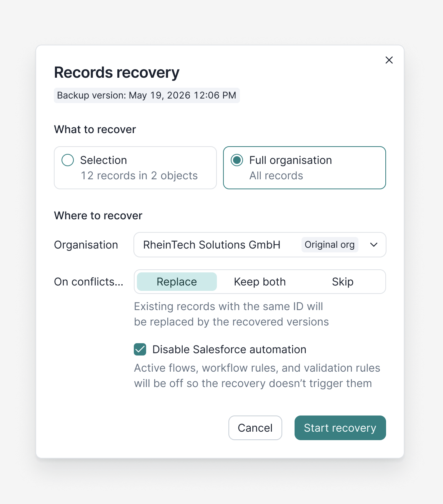This screenshot has width=443, height=504.
Task: Switch conflict handling to Skip
Action: [343, 282]
